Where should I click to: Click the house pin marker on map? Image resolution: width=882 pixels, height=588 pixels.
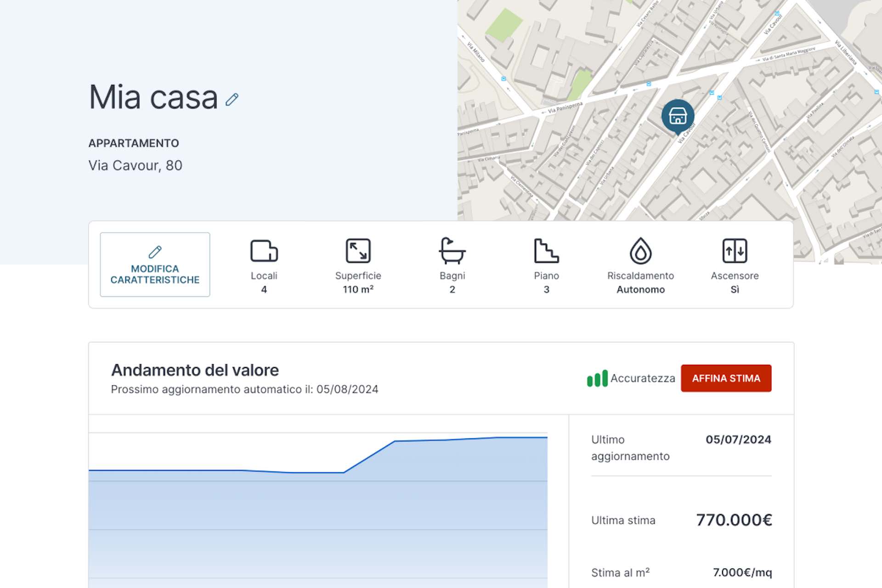678,117
